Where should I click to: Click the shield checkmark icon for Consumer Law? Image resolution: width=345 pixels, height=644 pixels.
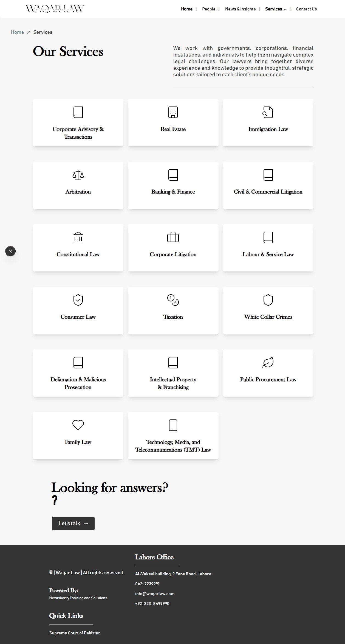click(x=78, y=300)
